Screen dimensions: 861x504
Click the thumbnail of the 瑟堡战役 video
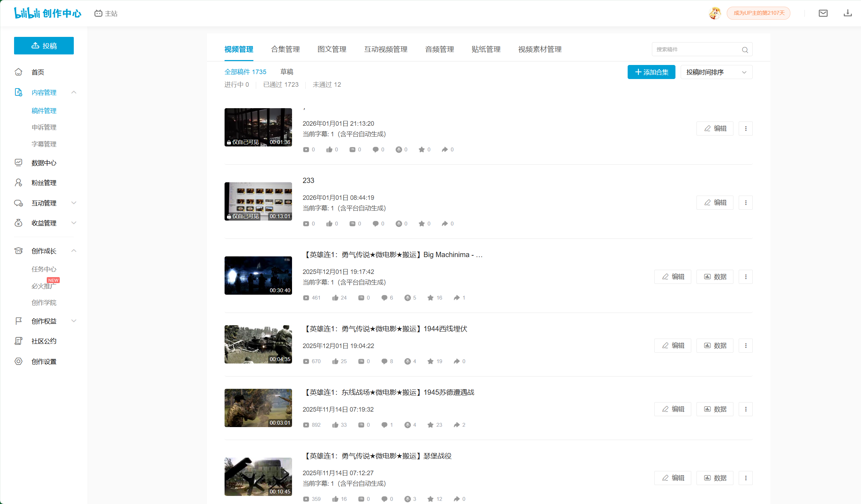click(258, 477)
